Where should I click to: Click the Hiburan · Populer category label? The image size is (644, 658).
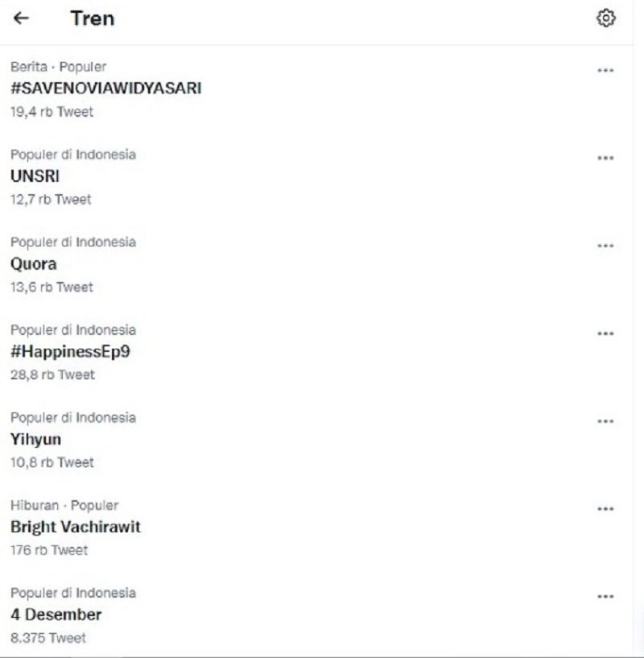coord(64,505)
